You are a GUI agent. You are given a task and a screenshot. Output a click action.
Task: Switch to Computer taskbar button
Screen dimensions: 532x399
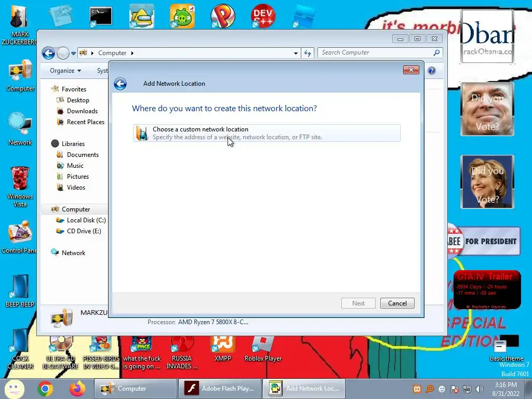pyautogui.click(x=135, y=389)
